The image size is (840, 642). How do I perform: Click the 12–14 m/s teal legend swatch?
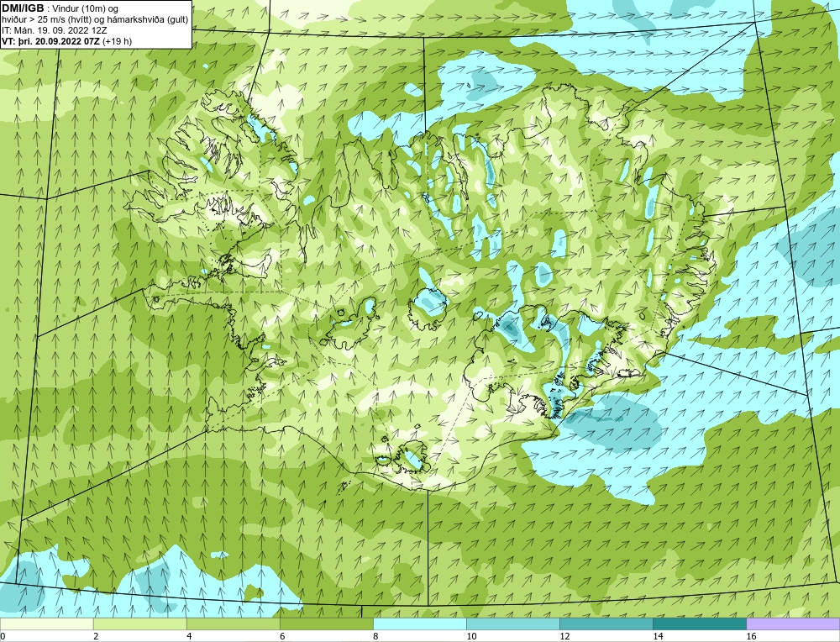(x=606, y=624)
